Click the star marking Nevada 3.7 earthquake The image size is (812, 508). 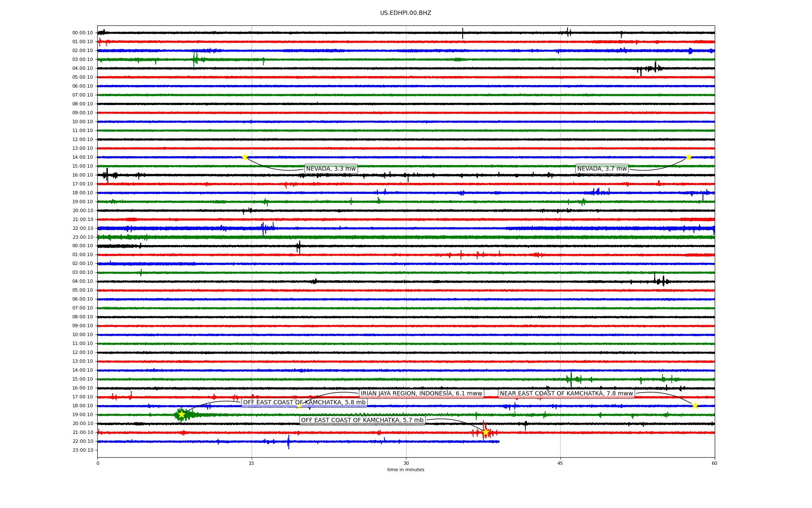(689, 157)
